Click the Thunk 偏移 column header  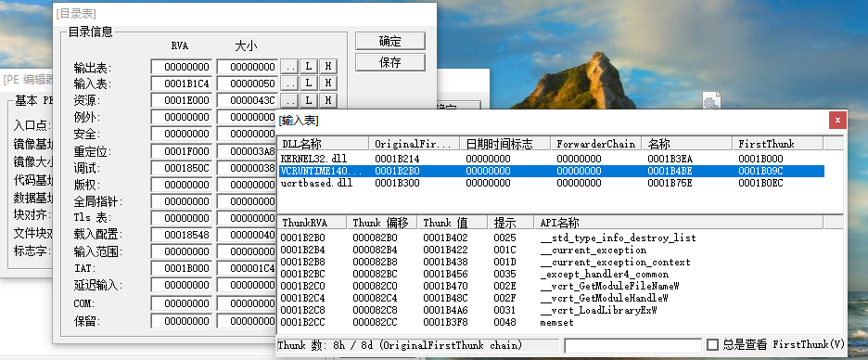(382, 223)
